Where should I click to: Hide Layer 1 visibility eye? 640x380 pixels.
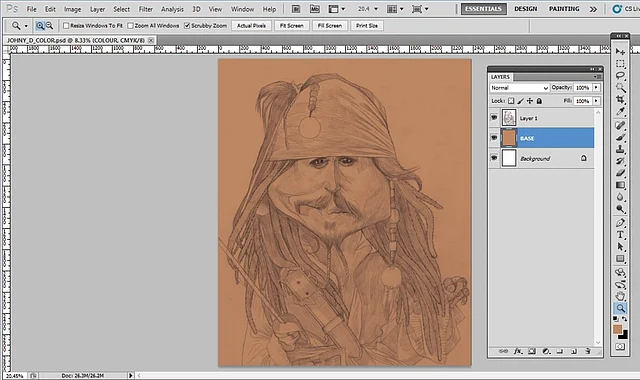(x=494, y=118)
